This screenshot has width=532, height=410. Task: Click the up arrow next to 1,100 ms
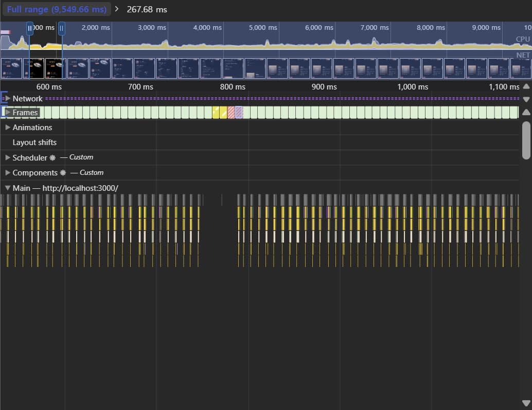tap(526, 86)
